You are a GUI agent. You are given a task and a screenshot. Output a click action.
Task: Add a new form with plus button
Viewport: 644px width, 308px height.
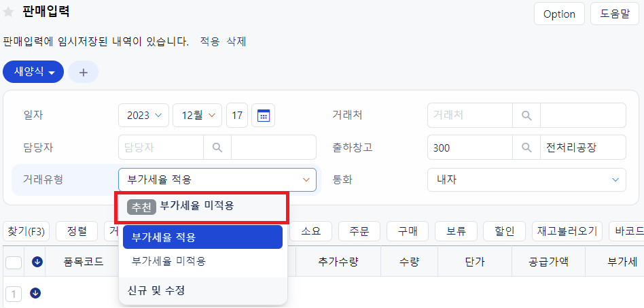click(84, 72)
